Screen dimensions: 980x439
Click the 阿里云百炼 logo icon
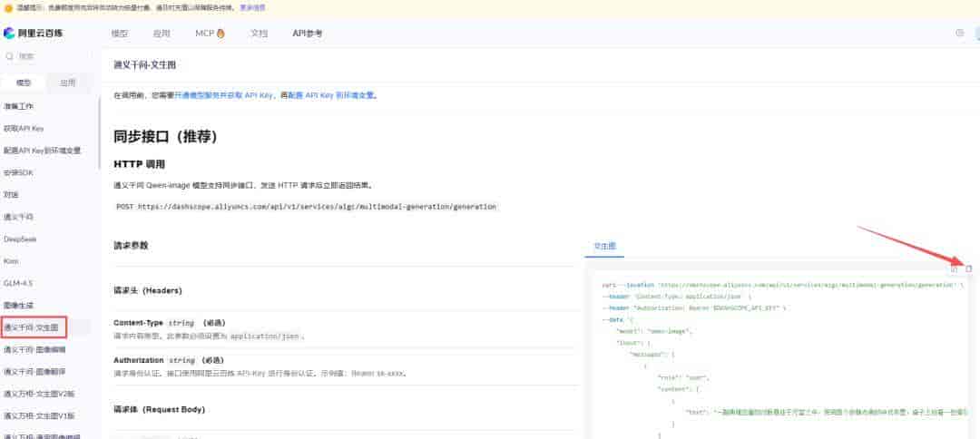tap(9, 33)
